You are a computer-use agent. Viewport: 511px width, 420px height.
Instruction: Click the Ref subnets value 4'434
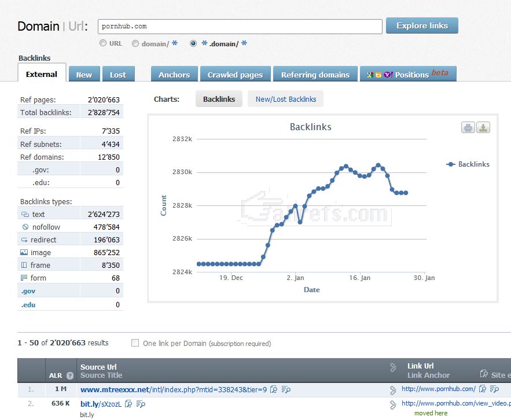(x=111, y=144)
